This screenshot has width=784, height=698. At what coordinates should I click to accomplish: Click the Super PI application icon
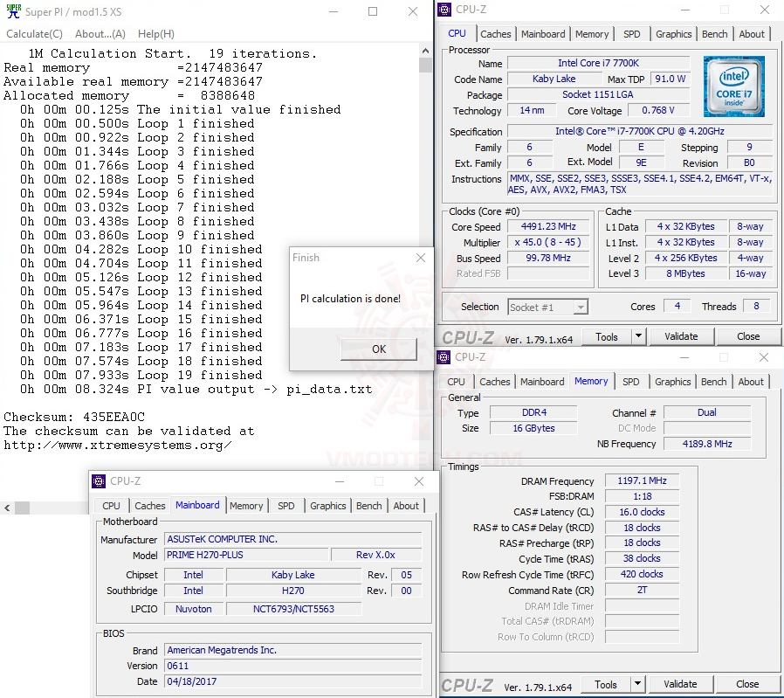pos(13,10)
